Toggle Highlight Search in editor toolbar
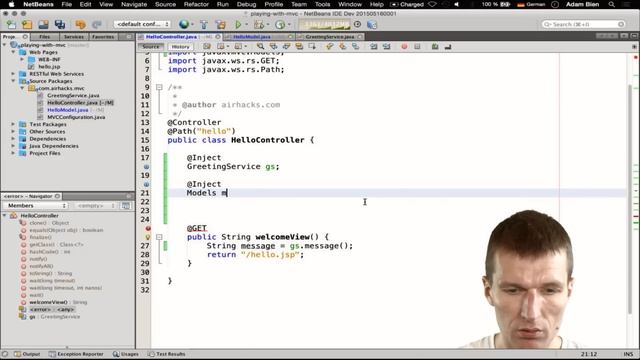Viewport: 640px width, 360px height. pyautogui.click(x=299, y=47)
